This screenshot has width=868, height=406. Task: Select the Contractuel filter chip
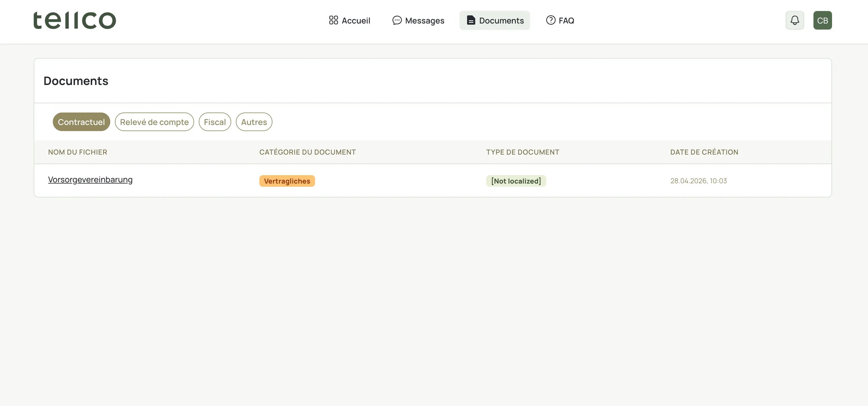tap(81, 122)
